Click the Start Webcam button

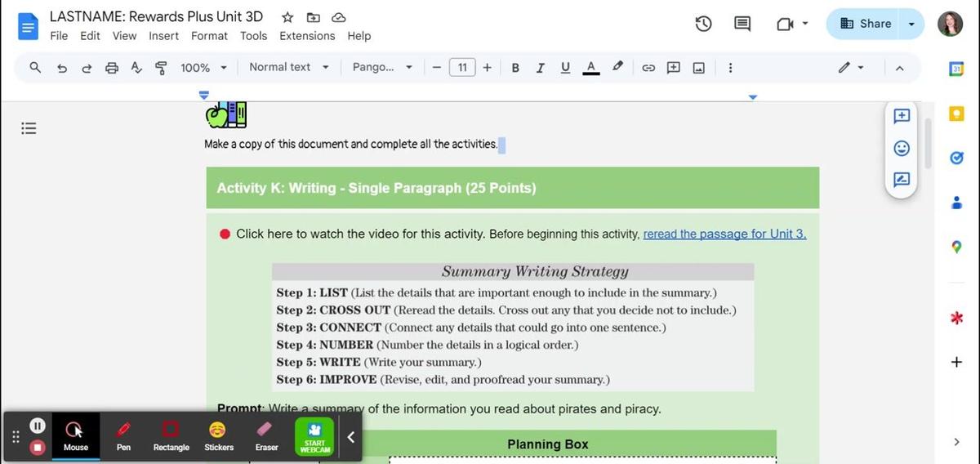pyautogui.click(x=314, y=436)
